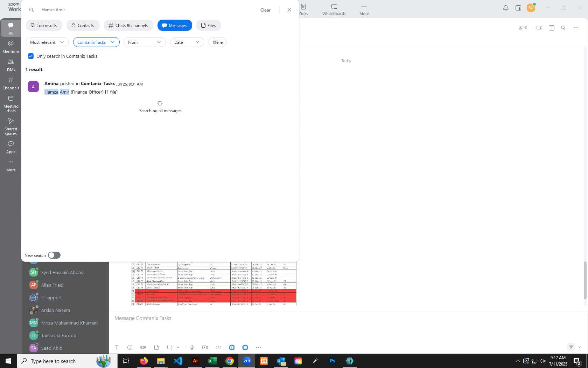
Task: Toggle the @me filter
Action: click(x=218, y=42)
